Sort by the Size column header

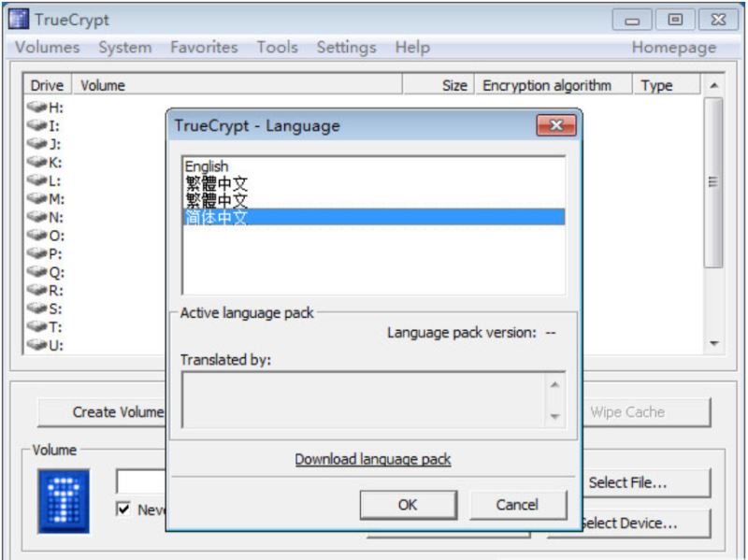pyautogui.click(x=439, y=85)
